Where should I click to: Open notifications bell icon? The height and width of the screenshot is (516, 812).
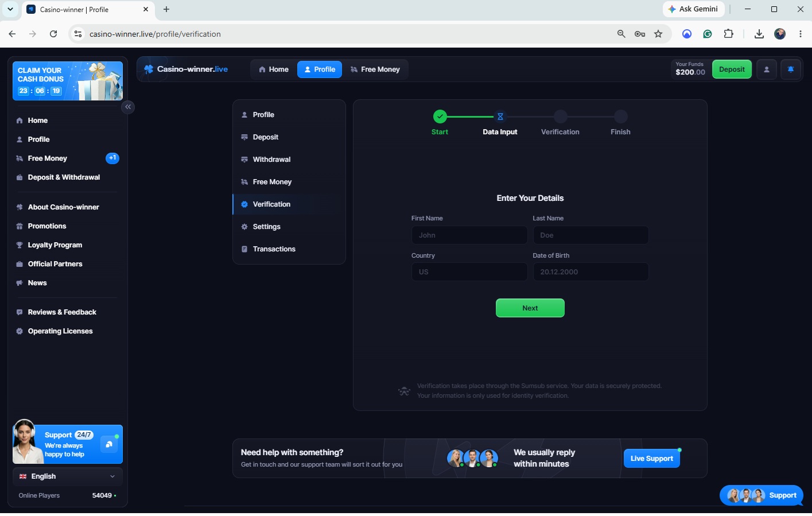pyautogui.click(x=791, y=69)
